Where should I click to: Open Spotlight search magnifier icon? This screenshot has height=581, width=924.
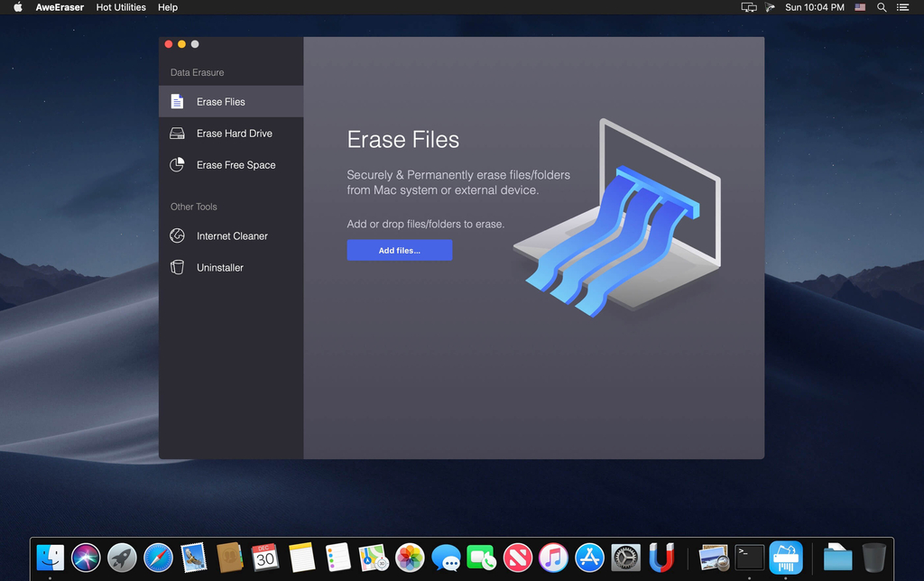882,7
